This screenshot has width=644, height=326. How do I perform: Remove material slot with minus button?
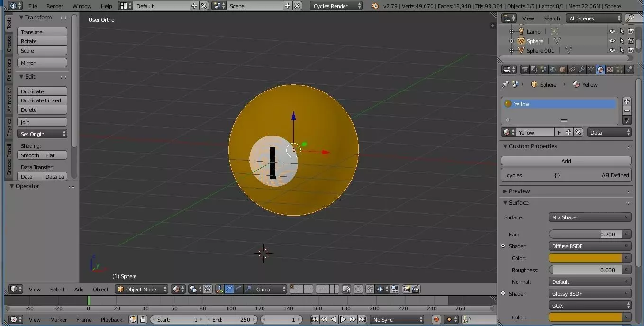pos(627,111)
